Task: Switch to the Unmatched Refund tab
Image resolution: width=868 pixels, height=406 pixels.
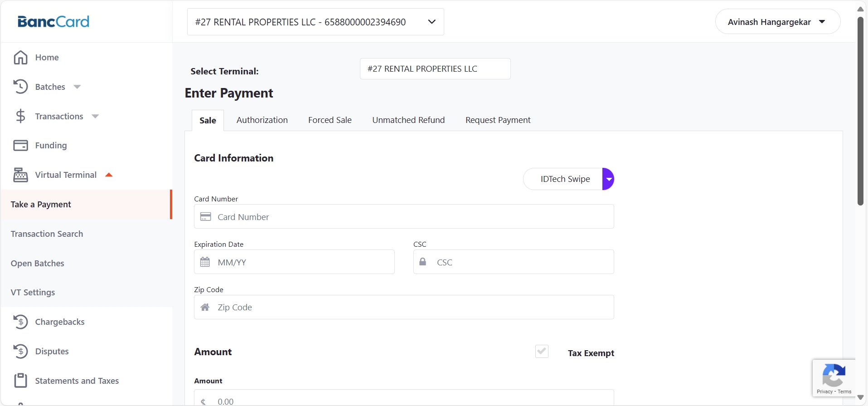Action: [408, 120]
